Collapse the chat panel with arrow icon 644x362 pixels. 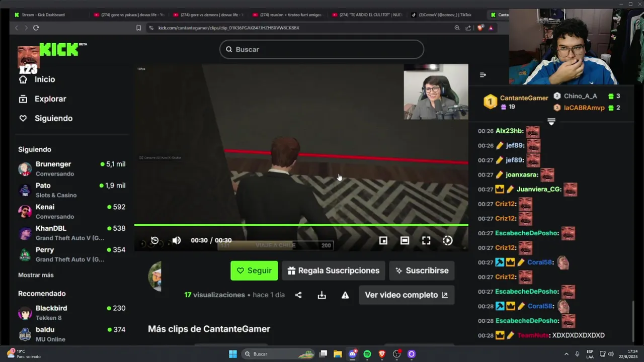click(483, 75)
